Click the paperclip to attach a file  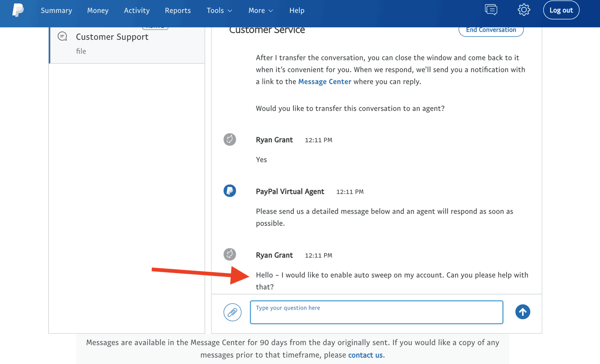tap(232, 312)
